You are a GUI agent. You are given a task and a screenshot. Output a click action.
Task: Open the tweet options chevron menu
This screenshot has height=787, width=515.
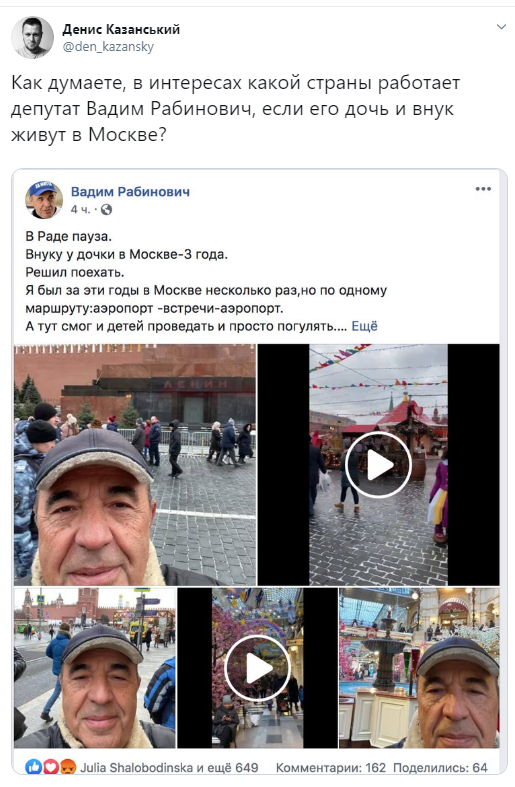[501, 27]
